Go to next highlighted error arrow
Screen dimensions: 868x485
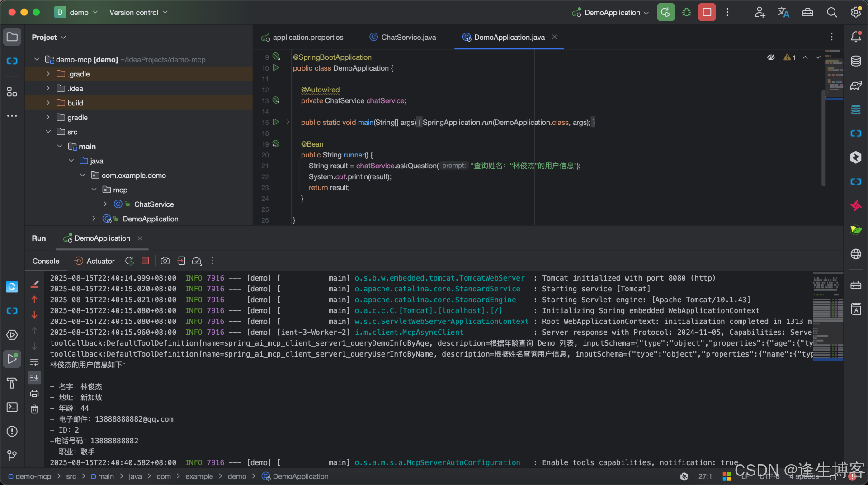818,57
